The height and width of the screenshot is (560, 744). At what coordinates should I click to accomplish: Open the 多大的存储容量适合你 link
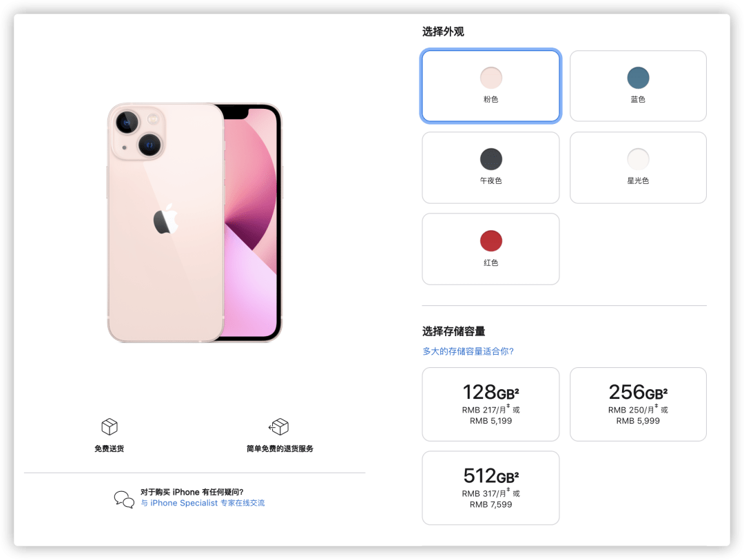click(468, 351)
